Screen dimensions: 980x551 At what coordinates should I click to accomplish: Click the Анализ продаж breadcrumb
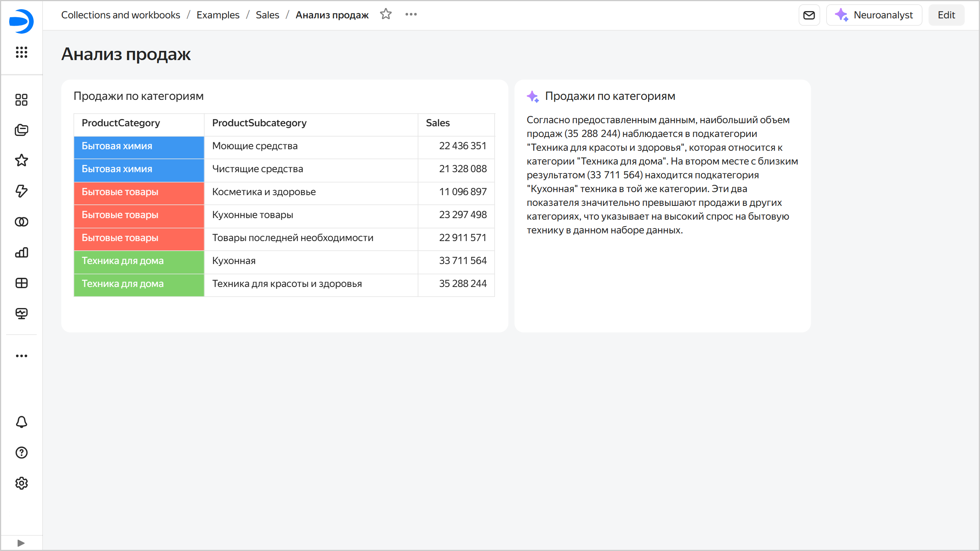click(x=332, y=15)
